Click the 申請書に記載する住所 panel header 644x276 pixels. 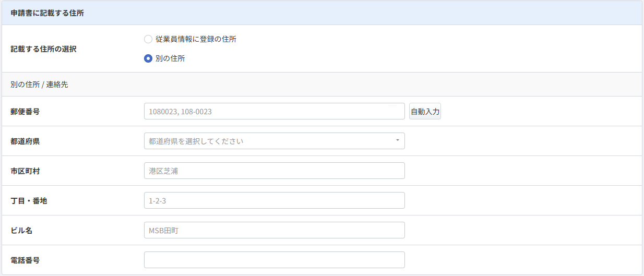(322, 13)
